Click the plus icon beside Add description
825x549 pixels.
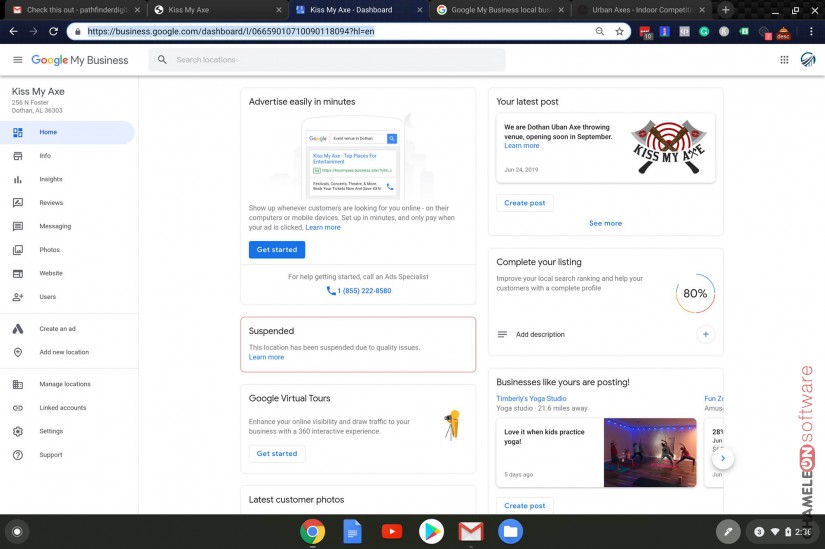point(706,334)
